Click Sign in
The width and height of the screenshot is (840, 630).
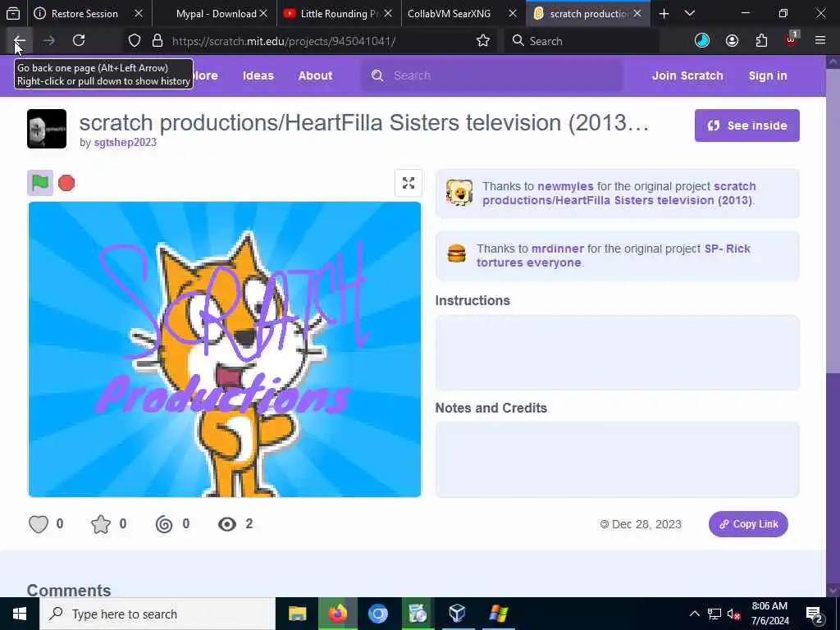point(768,75)
